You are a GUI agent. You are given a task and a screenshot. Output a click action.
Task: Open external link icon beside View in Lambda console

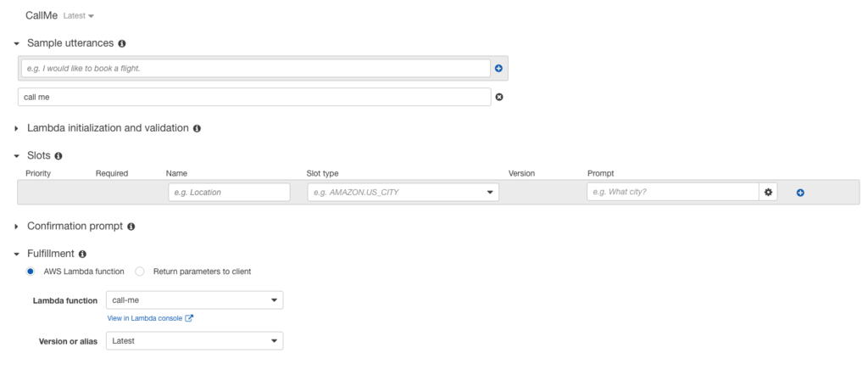click(x=189, y=318)
